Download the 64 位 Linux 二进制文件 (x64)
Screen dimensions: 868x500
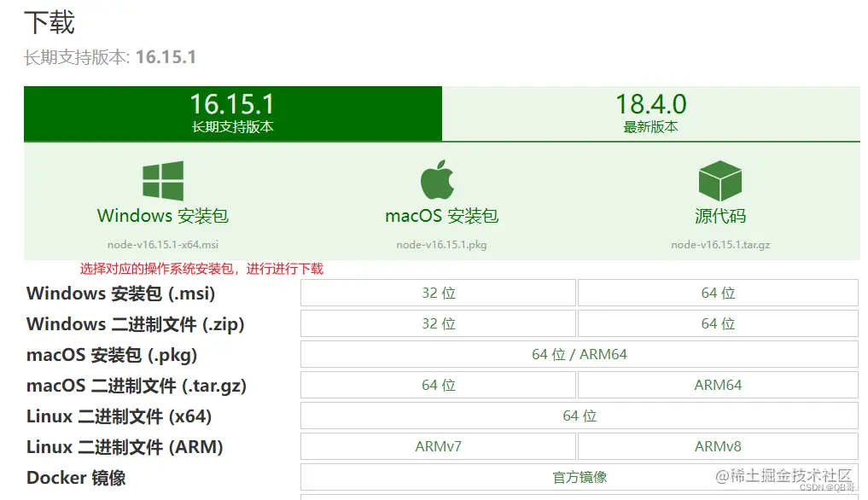580,416
